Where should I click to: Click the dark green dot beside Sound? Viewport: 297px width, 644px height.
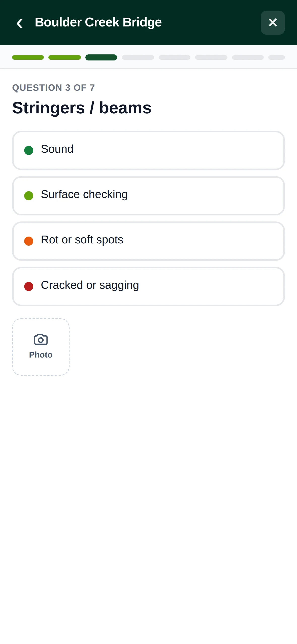coord(29,150)
